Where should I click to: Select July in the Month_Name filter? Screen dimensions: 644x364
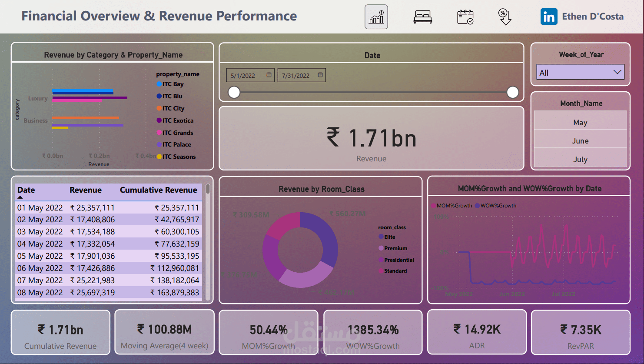[580, 159]
